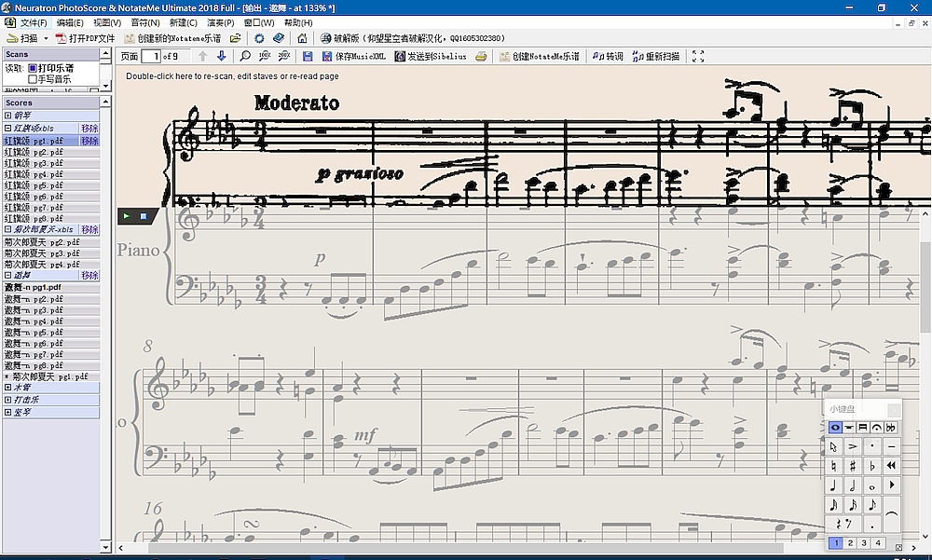Click 移除 beside 邀舞 group
932x560 pixels.
89,275
